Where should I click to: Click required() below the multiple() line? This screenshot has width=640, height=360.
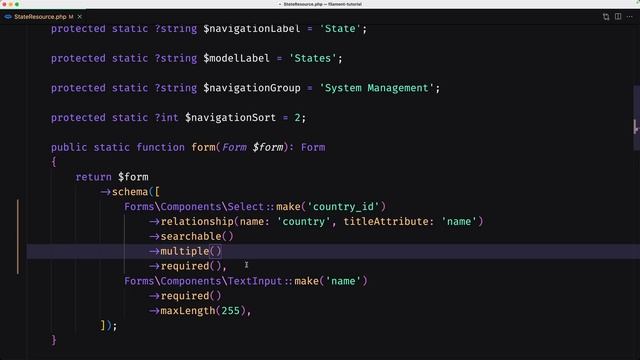point(191,266)
